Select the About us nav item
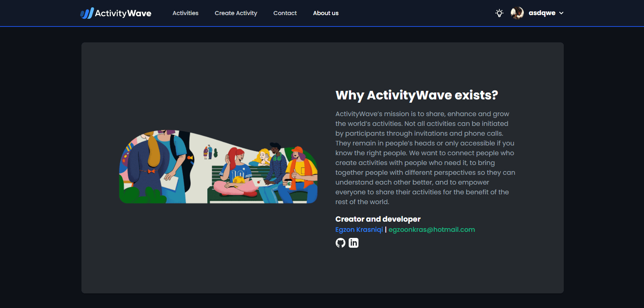The height and width of the screenshot is (308, 644). [325, 13]
